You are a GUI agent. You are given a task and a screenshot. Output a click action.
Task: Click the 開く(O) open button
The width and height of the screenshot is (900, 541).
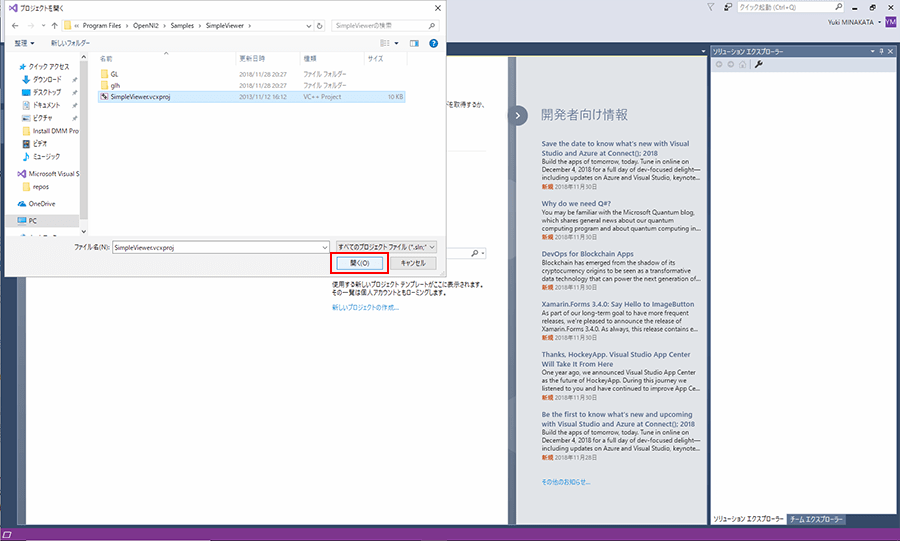359,263
